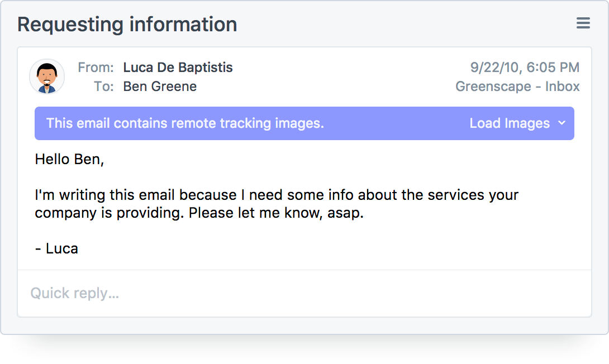This screenshot has height=364, width=609.
Task: Select sender name Luca De Baptistis
Action: (x=178, y=68)
